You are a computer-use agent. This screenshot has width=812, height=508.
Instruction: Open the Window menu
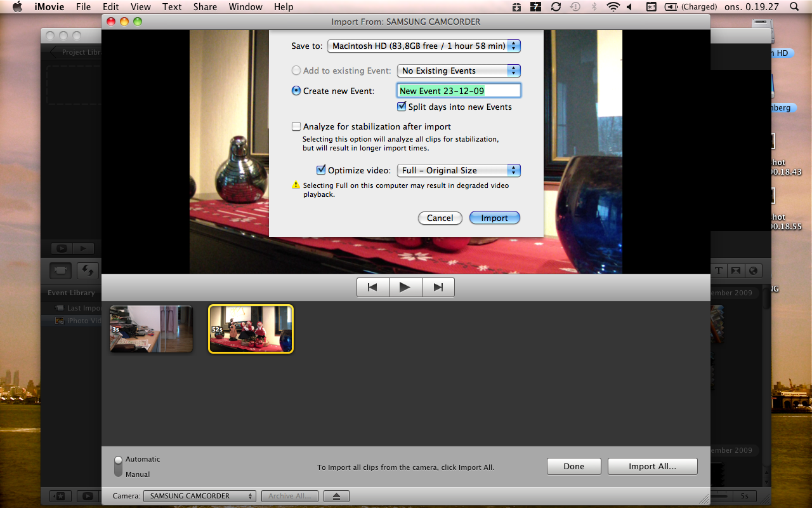click(x=246, y=7)
